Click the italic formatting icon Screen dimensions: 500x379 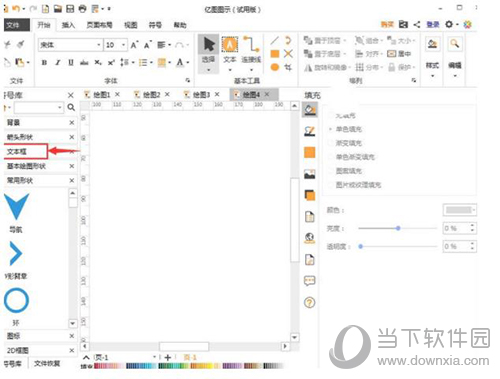coord(58,62)
